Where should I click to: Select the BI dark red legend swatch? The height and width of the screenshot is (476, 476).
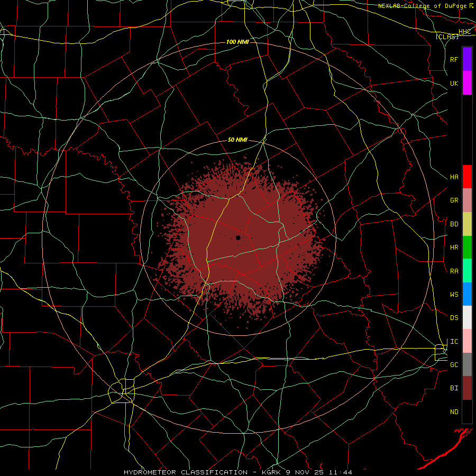467,388
